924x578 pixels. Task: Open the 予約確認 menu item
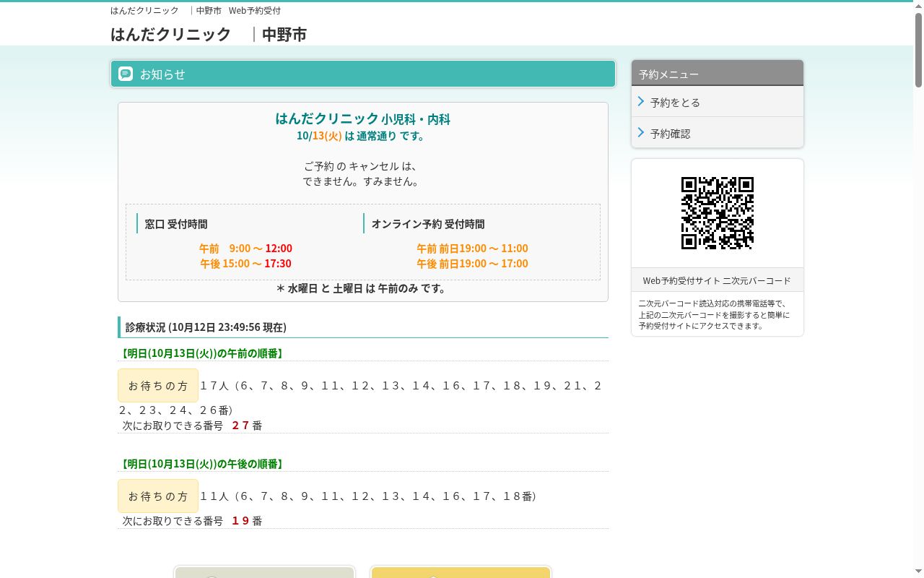(718, 133)
